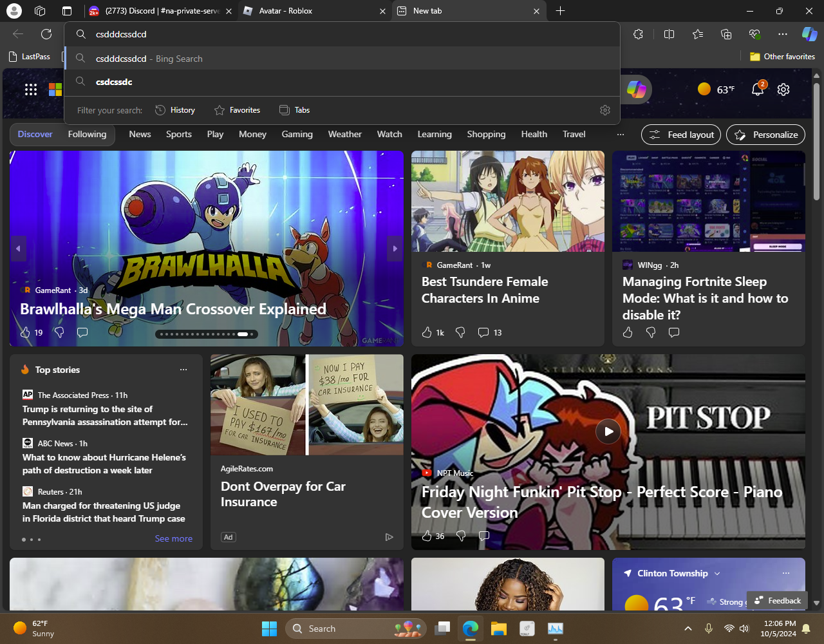824x644 pixels.
Task: Filter search by Tabs
Action: pos(294,110)
